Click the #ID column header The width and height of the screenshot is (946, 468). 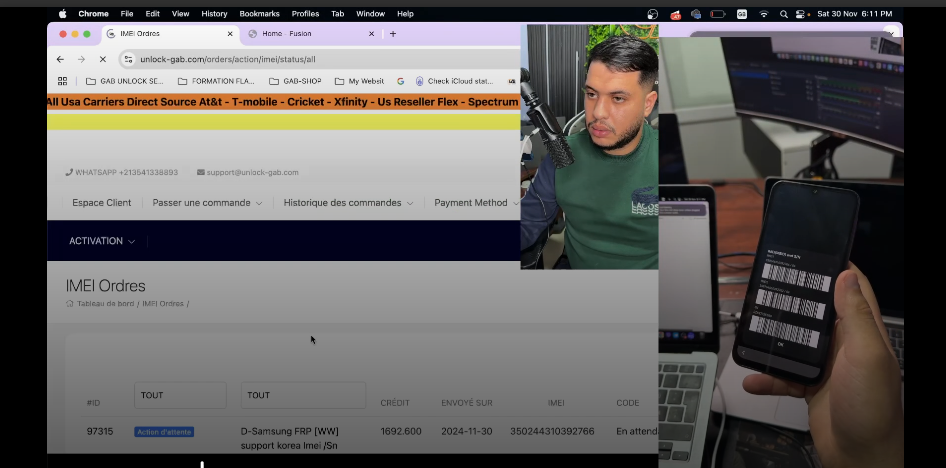pyautogui.click(x=94, y=403)
